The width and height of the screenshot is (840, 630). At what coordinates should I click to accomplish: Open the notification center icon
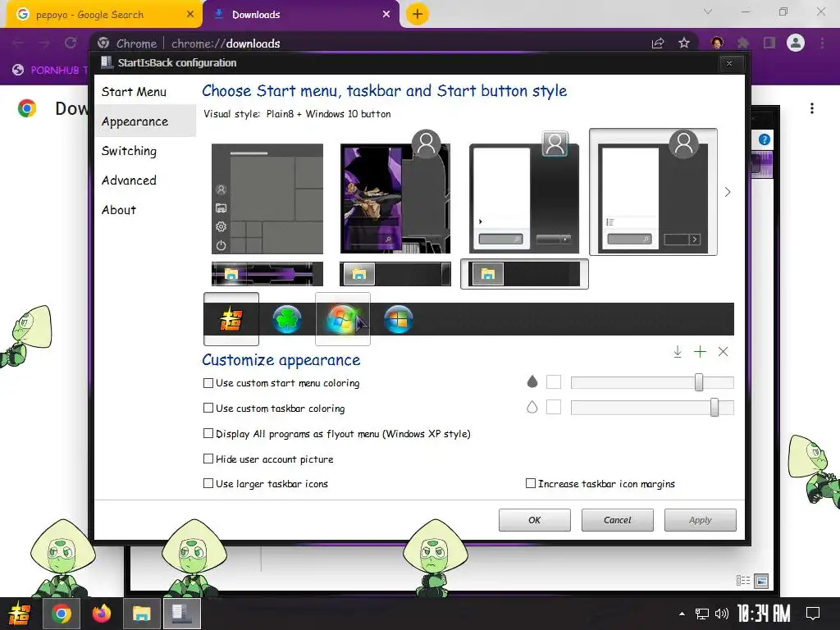[813, 614]
